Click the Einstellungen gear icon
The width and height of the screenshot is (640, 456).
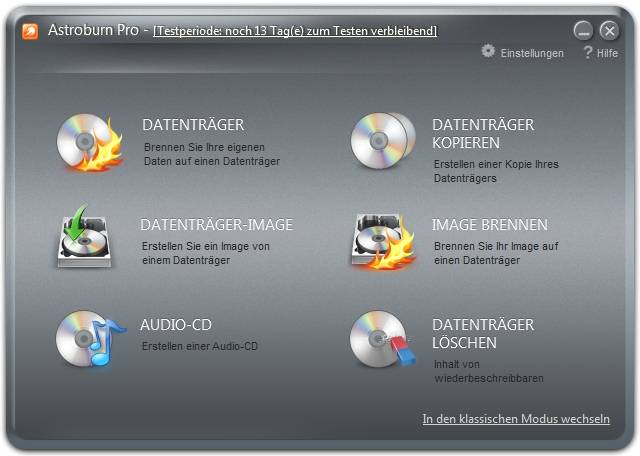pos(488,51)
